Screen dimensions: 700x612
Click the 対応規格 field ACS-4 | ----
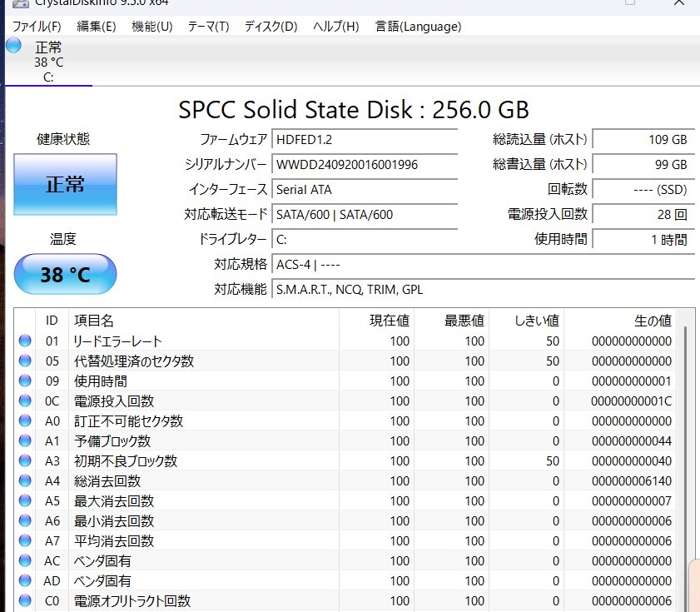[x=484, y=265]
